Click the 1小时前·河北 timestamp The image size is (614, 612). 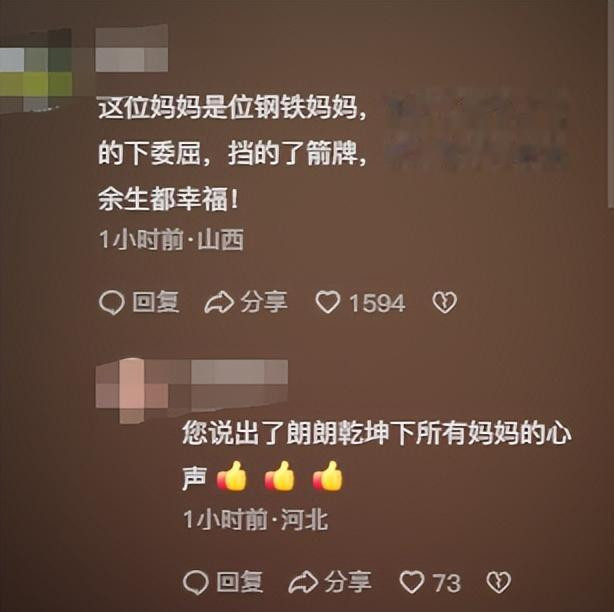(x=256, y=519)
